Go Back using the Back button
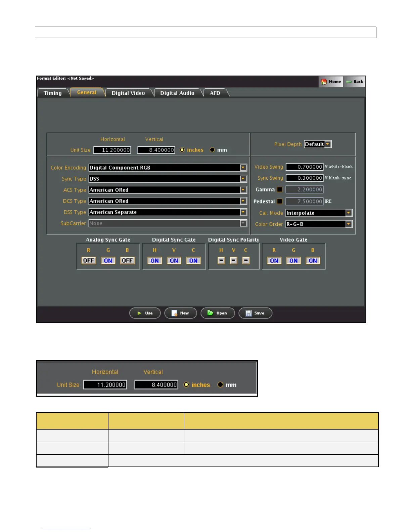Viewport: 411px width, 532px height. (354, 82)
